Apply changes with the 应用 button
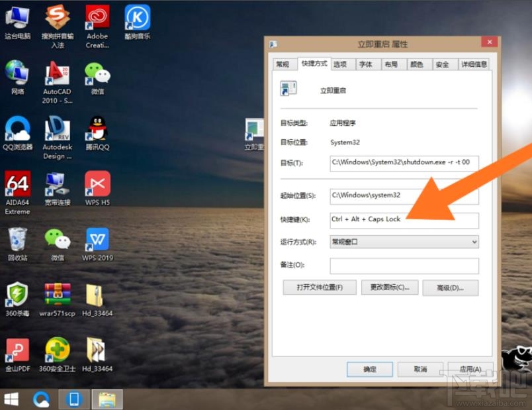This screenshot has height=410, width=532. pos(470,369)
